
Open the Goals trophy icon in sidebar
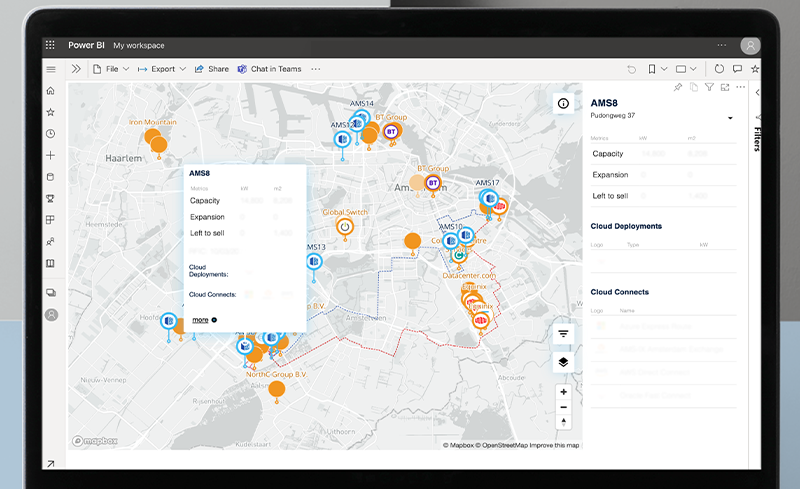(x=51, y=199)
